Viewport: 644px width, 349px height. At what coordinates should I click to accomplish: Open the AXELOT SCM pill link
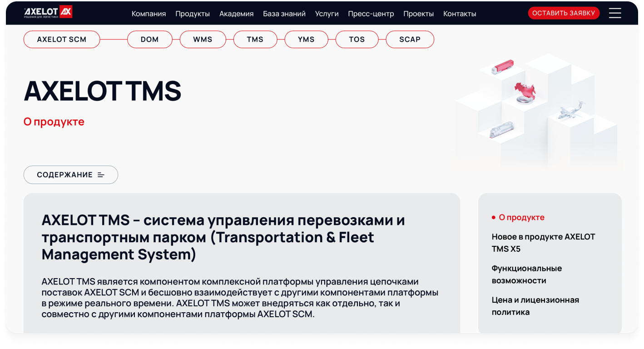tap(62, 40)
